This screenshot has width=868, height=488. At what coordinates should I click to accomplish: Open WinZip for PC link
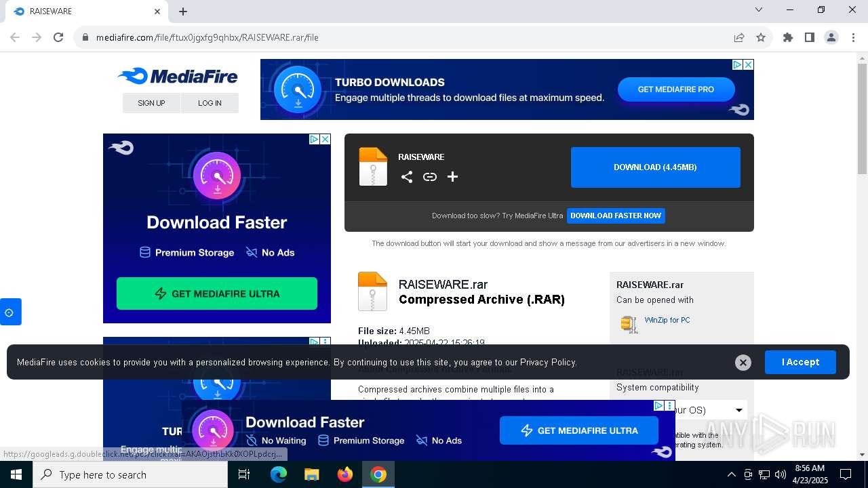click(667, 320)
